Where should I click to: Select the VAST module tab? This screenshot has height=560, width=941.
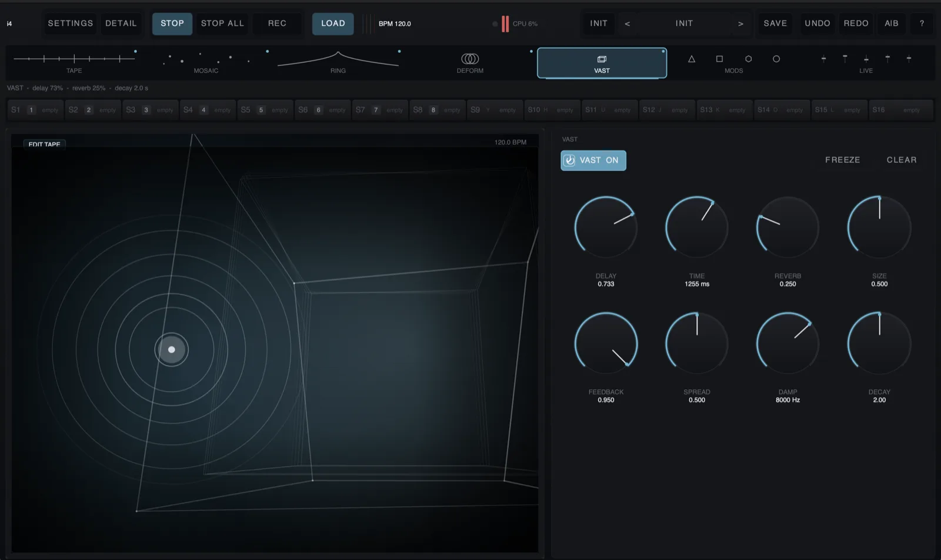coord(602,63)
